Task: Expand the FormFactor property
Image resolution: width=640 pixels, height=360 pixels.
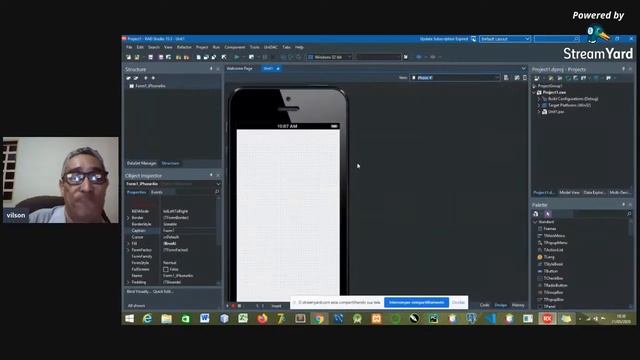Action: point(128,250)
